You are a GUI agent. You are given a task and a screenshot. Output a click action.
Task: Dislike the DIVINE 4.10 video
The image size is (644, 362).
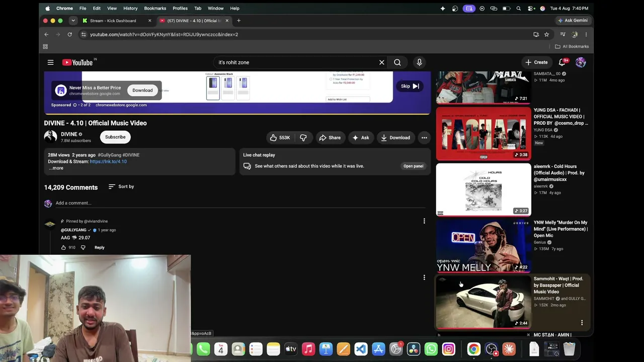pos(303,138)
